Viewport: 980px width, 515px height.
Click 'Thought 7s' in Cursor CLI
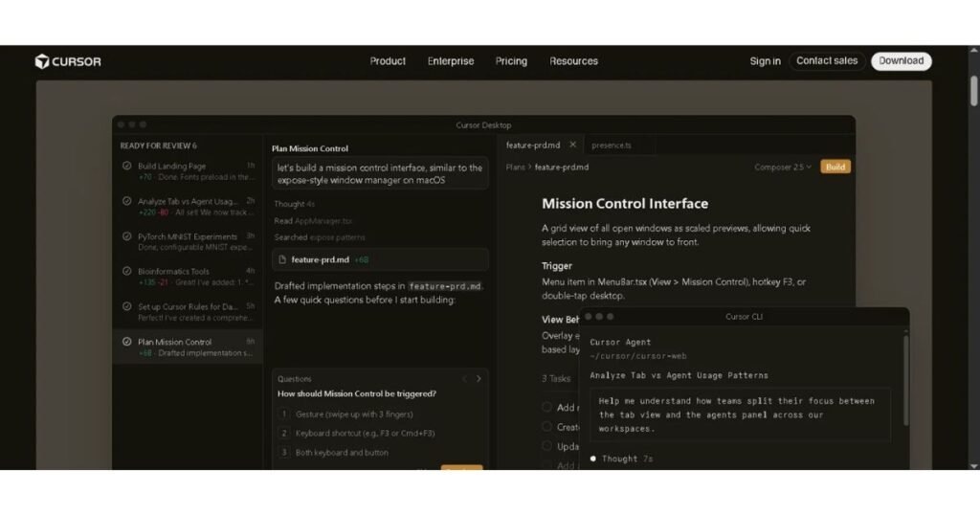pyautogui.click(x=627, y=459)
